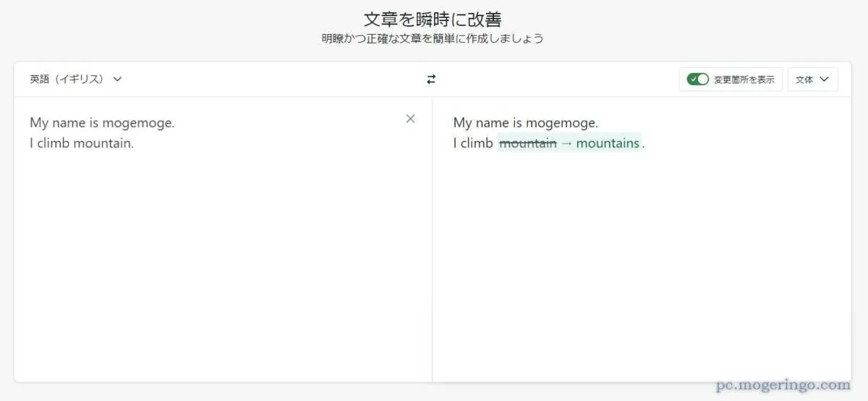Swap languages with the arrows icon
This screenshot has height=401, width=868.
coord(431,79)
